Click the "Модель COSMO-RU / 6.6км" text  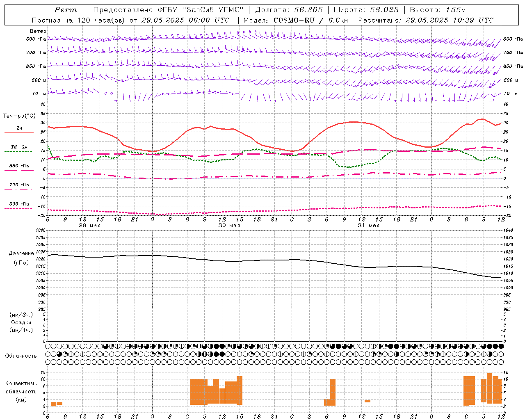pyautogui.click(x=296, y=20)
